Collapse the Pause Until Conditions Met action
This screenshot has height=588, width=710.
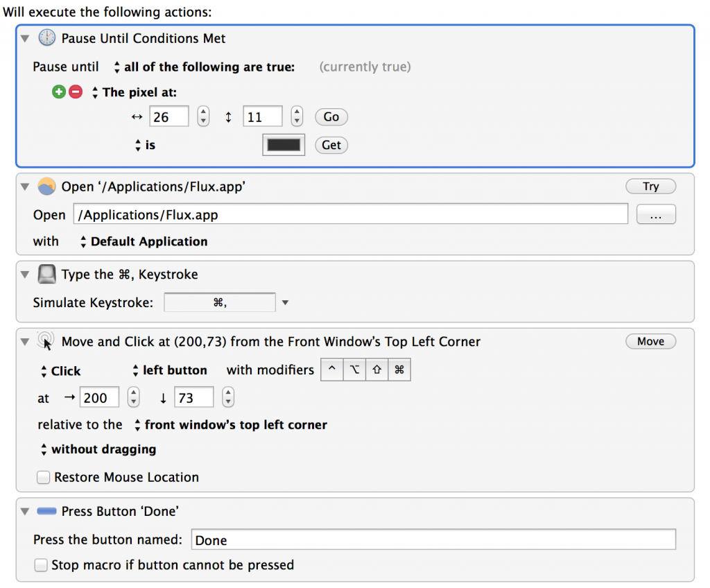pos(26,39)
